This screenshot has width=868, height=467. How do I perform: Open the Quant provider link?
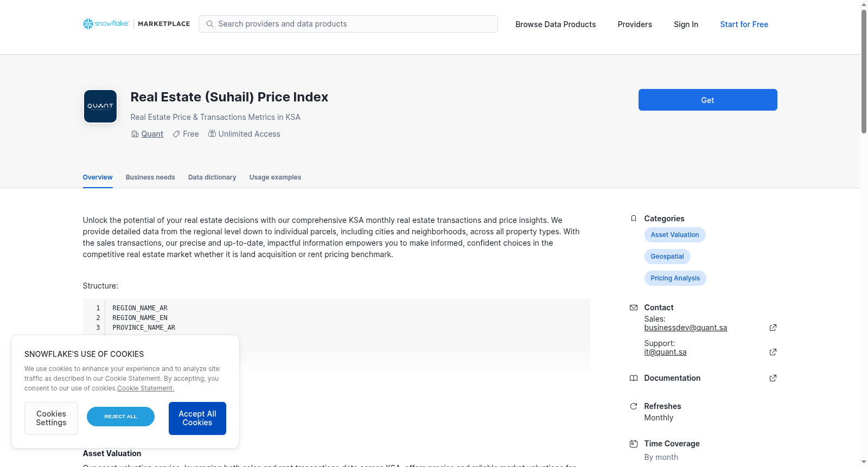(x=152, y=134)
